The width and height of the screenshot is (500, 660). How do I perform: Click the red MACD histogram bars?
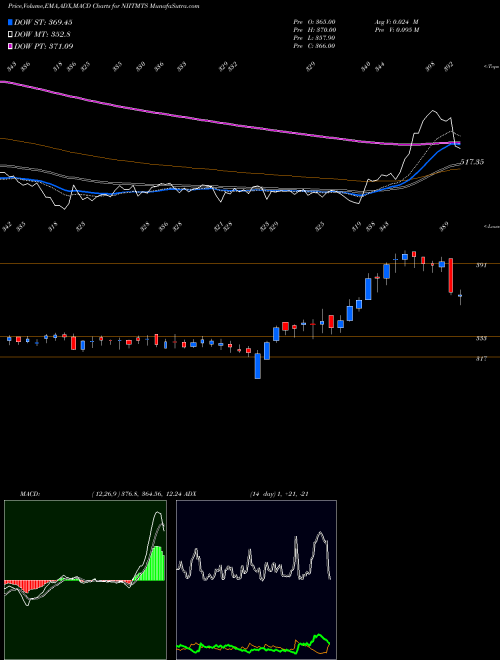point(26,586)
